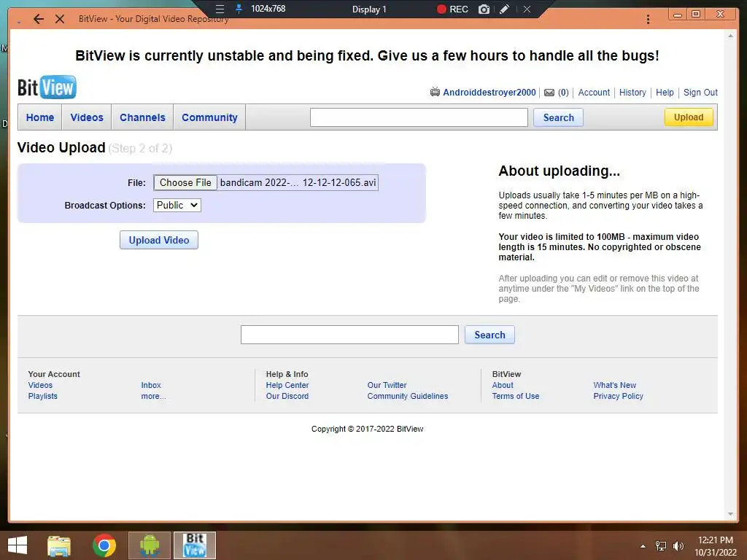Open the Videos tab

87,117
